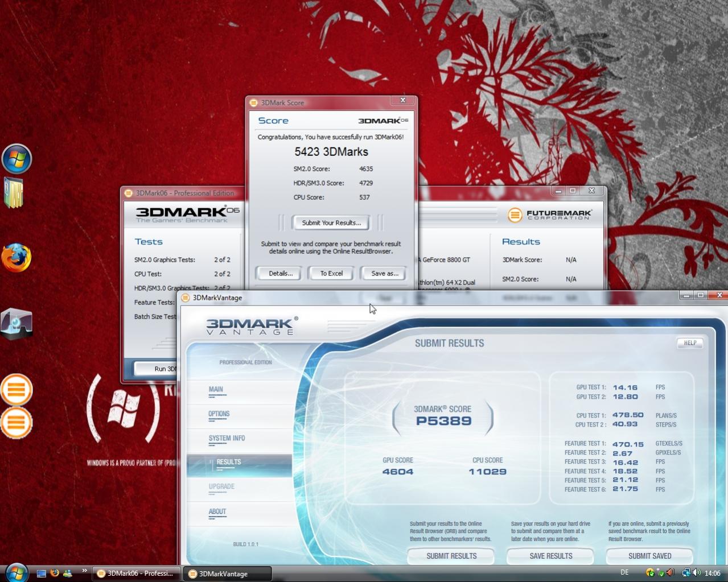
Task: Click the 3DMark Score title bar icon
Action: (x=254, y=102)
